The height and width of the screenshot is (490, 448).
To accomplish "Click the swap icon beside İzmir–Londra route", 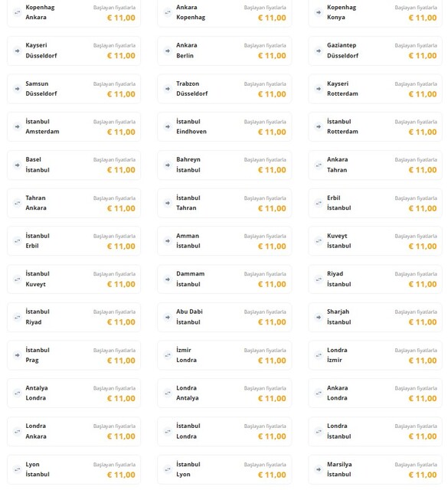I will point(168,355).
